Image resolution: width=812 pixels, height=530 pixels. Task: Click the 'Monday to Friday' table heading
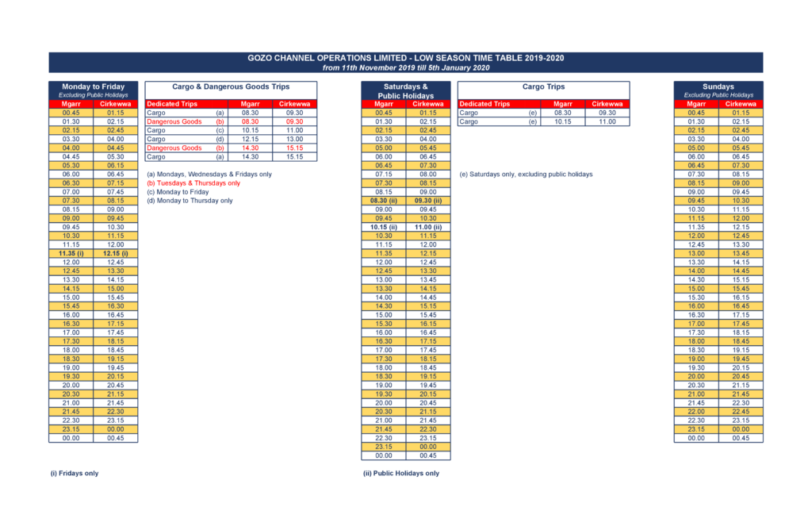click(x=94, y=86)
